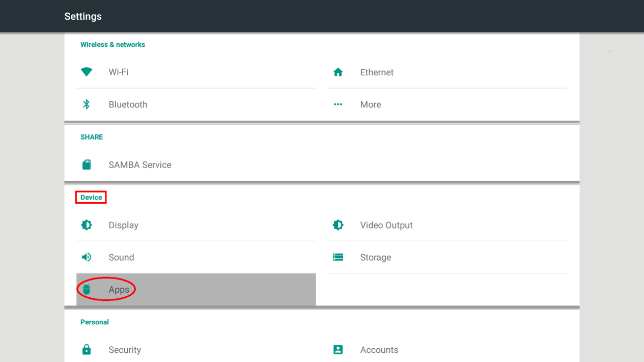The image size is (644, 362).
Task: Click the Settings title in top bar
Action: pos(83,16)
